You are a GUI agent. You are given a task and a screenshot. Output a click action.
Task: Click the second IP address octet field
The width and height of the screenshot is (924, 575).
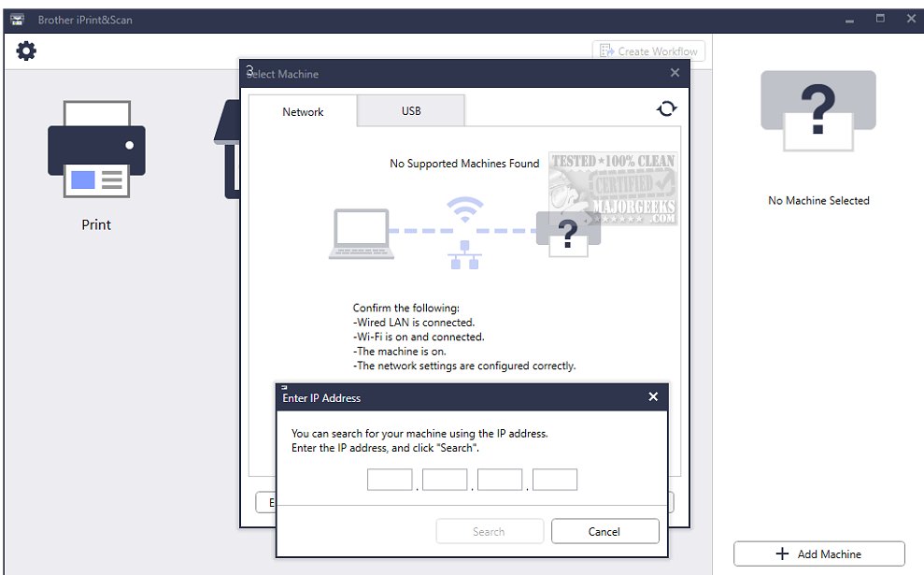coord(445,480)
